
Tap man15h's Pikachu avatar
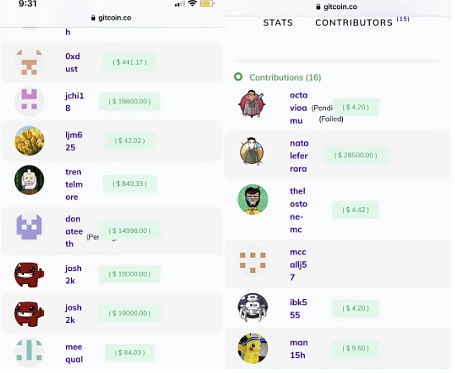[x=253, y=348]
